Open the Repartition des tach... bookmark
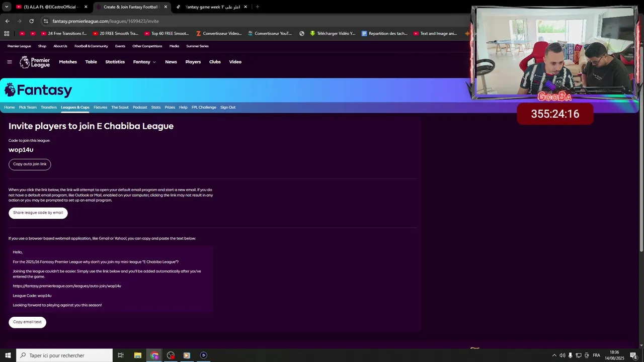 click(384, 34)
